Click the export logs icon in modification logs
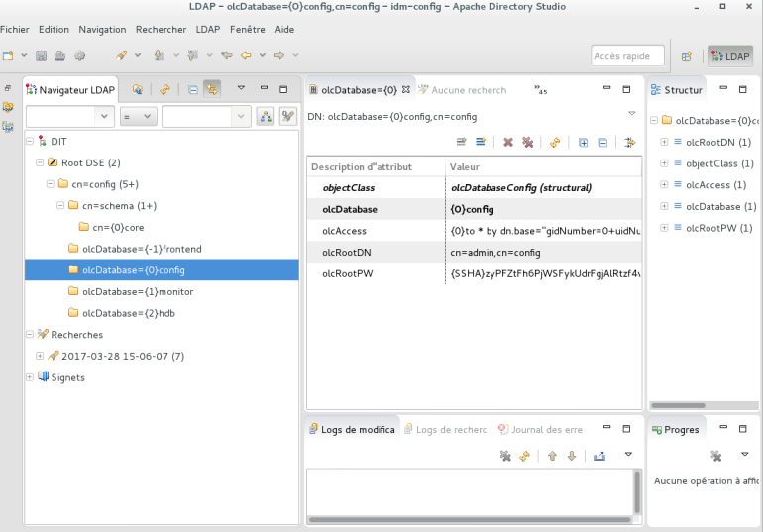The width and height of the screenshot is (763, 532). [x=599, y=456]
